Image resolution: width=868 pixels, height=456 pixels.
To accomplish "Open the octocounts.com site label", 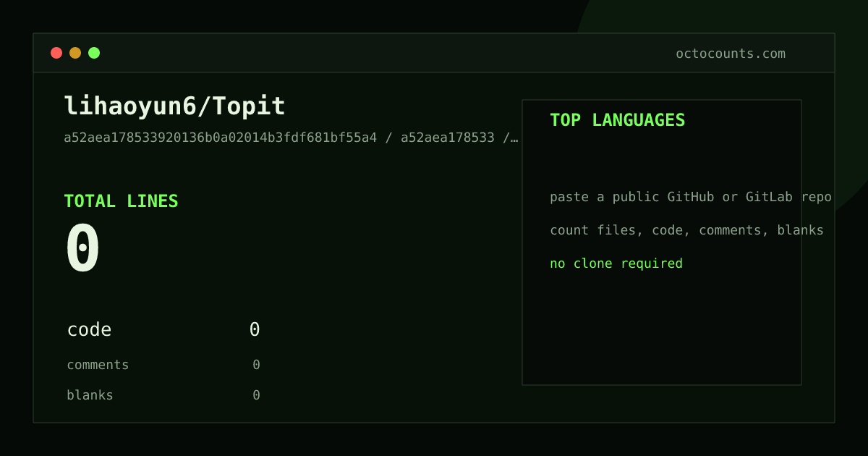I will tap(731, 54).
